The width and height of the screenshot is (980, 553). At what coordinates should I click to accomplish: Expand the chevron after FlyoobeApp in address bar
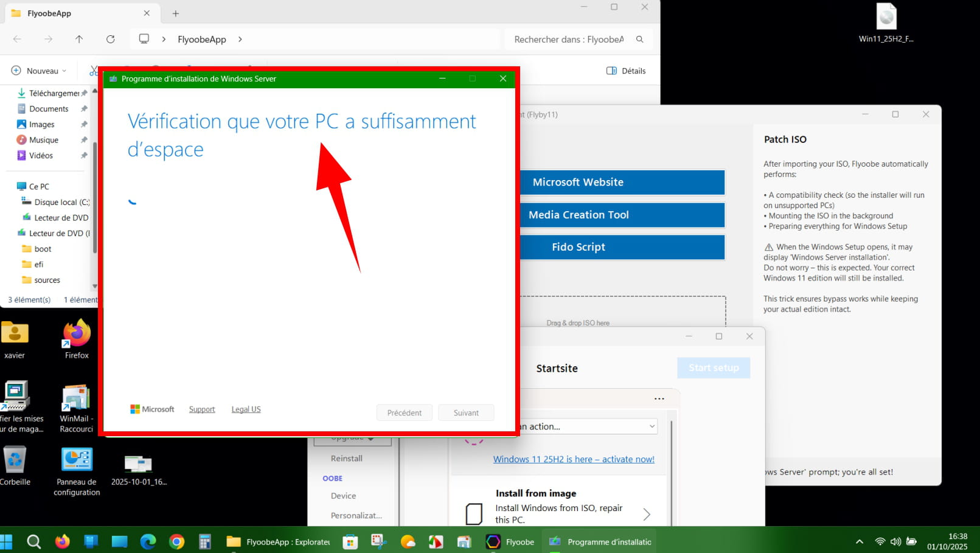[x=240, y=39]
